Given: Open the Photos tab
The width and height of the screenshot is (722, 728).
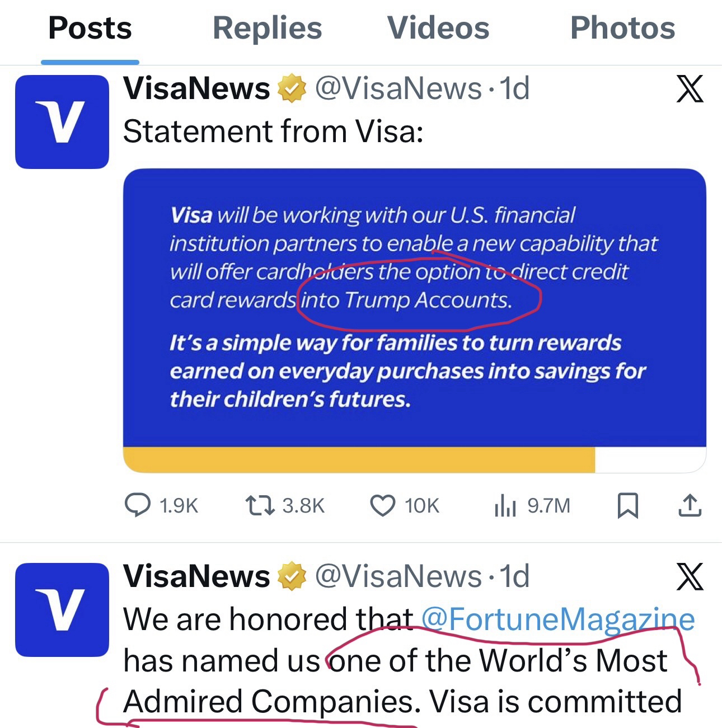Looking at the screenshot, I should coord(622,29).
